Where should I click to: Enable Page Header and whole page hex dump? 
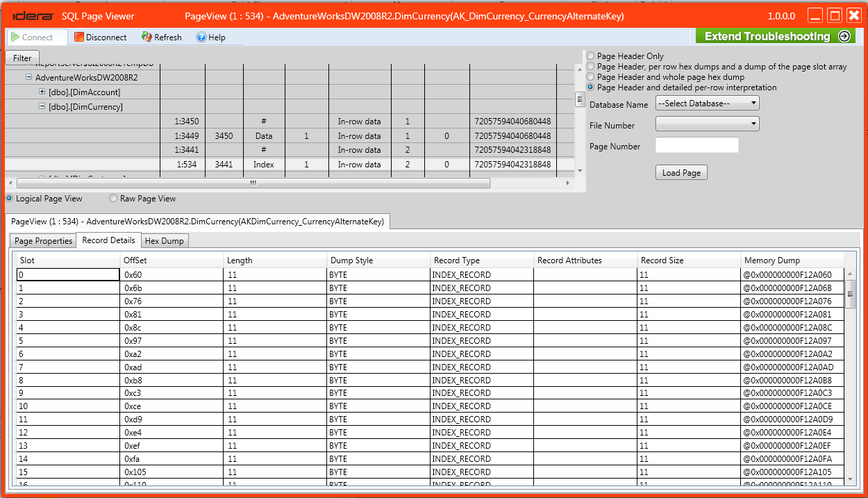pos(590,76)
